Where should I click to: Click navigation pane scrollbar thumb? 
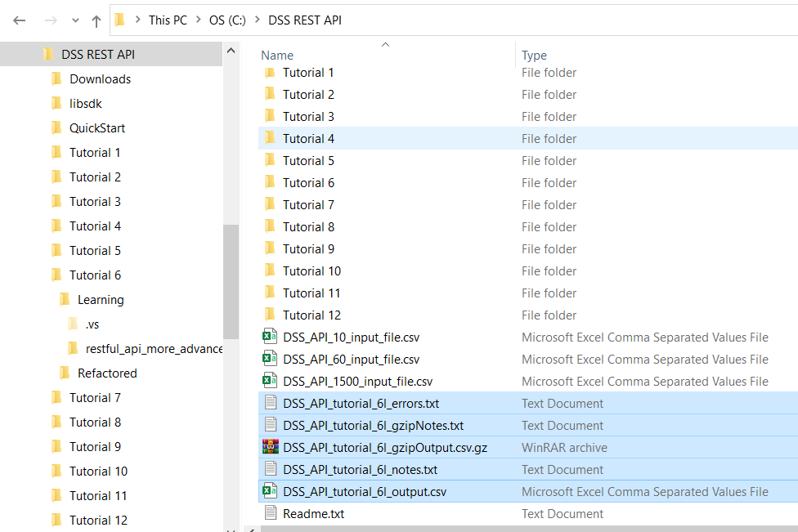pyautogui.click(x=231, y=282)
